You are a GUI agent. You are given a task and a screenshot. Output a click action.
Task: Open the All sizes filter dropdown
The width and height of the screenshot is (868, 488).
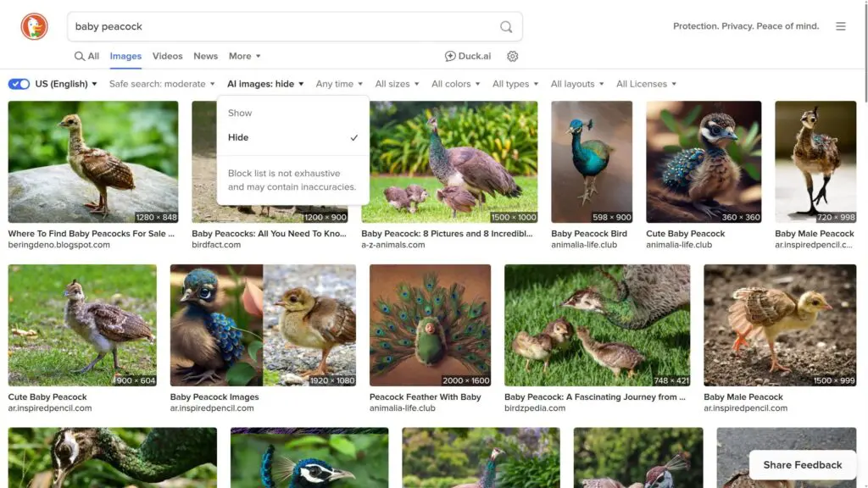pos(397,84)
